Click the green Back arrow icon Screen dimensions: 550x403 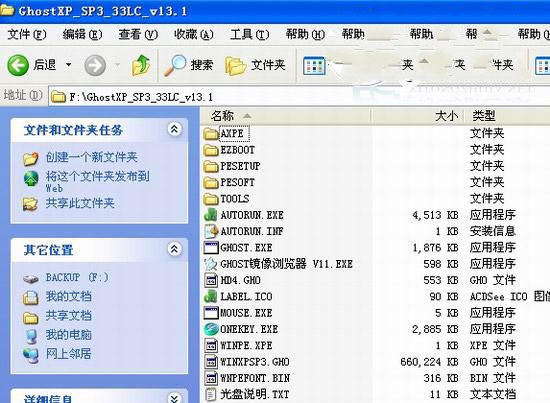point(18,65)
